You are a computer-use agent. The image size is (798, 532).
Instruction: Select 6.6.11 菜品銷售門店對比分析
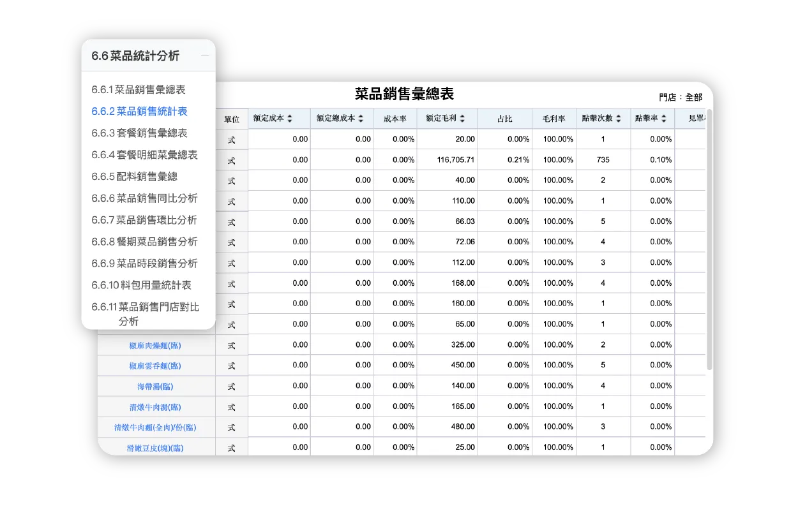click(146, 314)
